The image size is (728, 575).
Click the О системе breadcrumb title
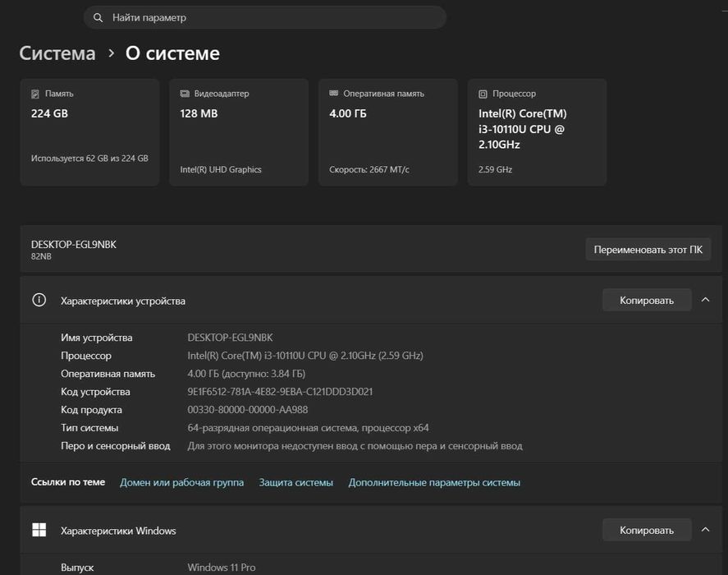172,53
